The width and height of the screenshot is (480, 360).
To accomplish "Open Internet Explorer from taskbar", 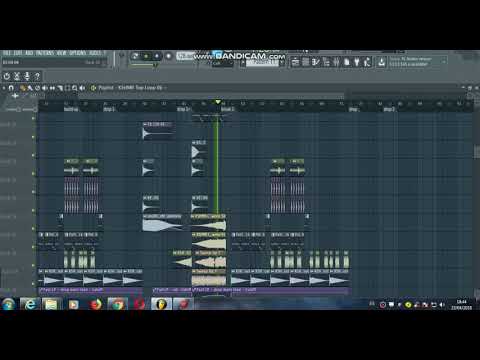I will [30, 304].
